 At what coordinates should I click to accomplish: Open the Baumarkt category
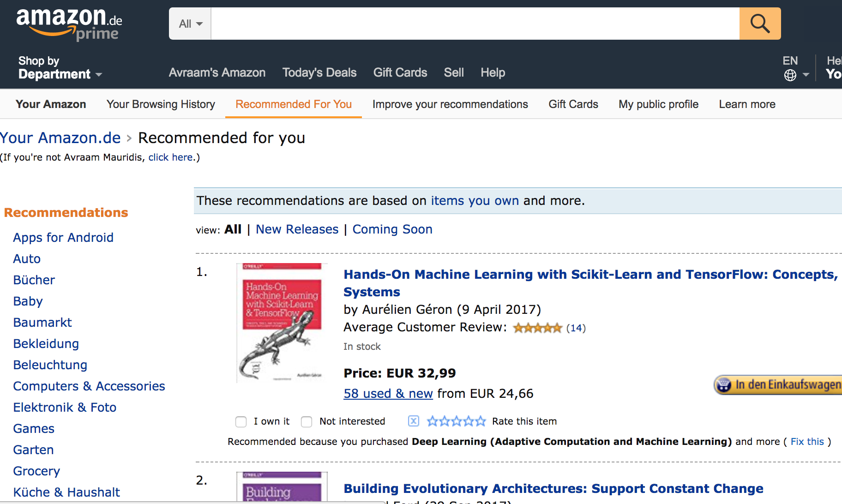42,323
